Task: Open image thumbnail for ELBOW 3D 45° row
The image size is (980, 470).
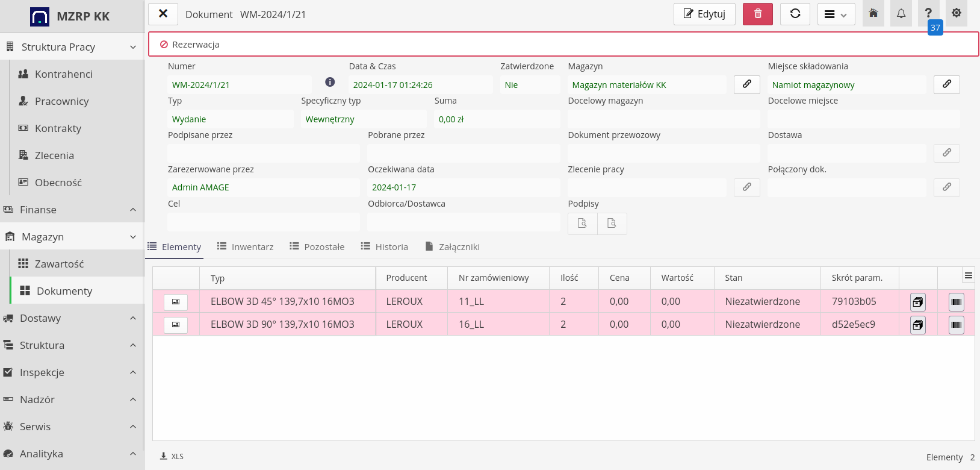Action: (x=176, y=302)
